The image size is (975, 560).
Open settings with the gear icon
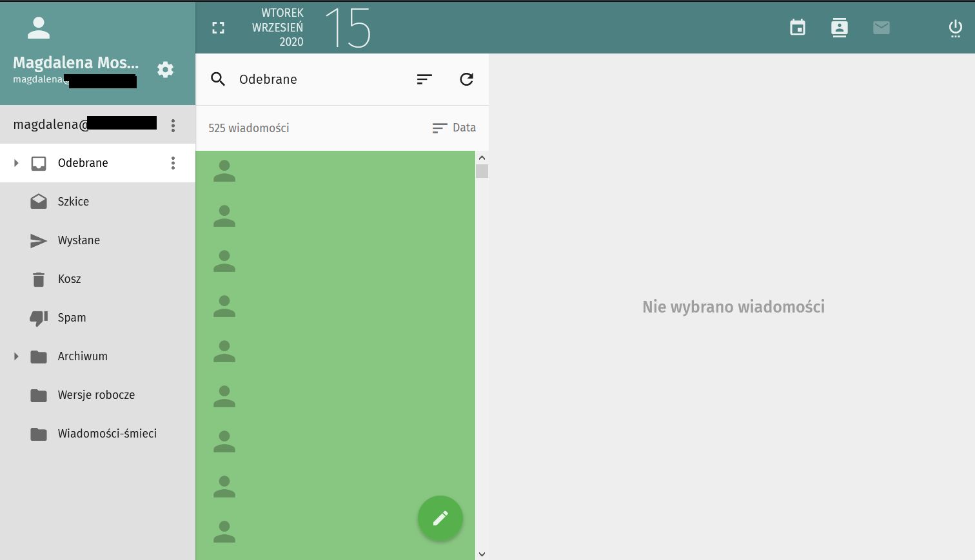[166, 70]
